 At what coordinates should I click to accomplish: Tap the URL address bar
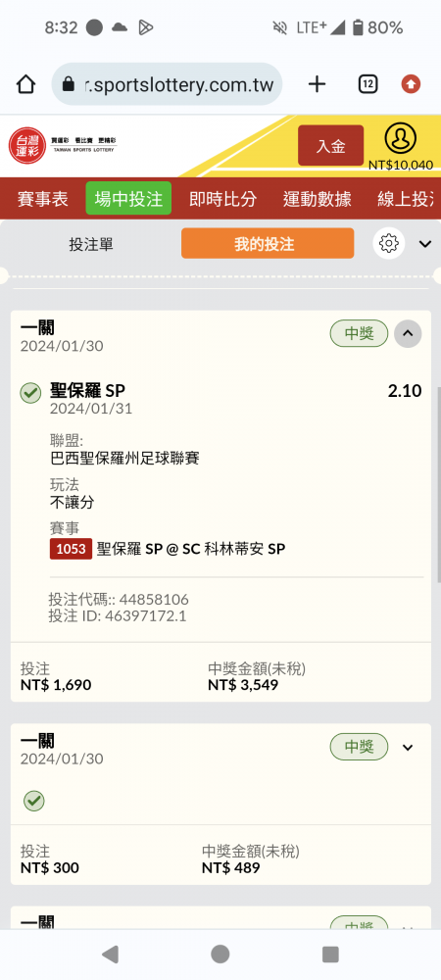point(167,84)
